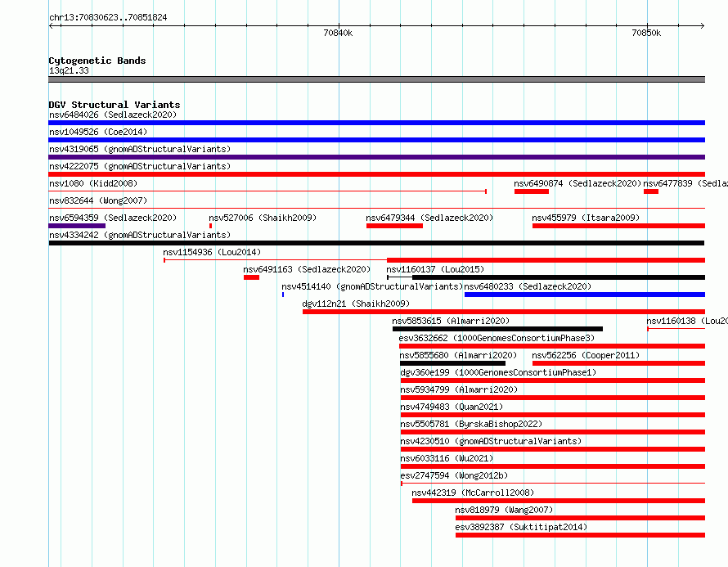Viewport: 728px width, 567px height.
Task: Click esv2747594 (Wong2012b) label
Action: point(454,475)
